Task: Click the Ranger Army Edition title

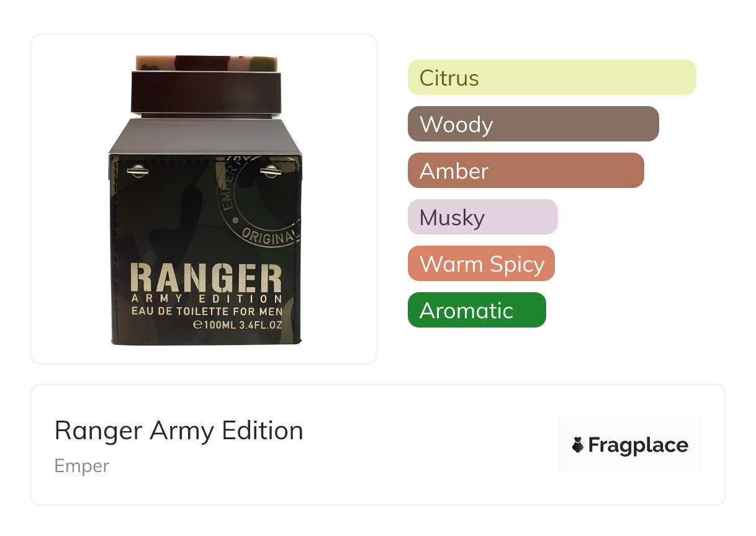Action: [x=179, y=431]
